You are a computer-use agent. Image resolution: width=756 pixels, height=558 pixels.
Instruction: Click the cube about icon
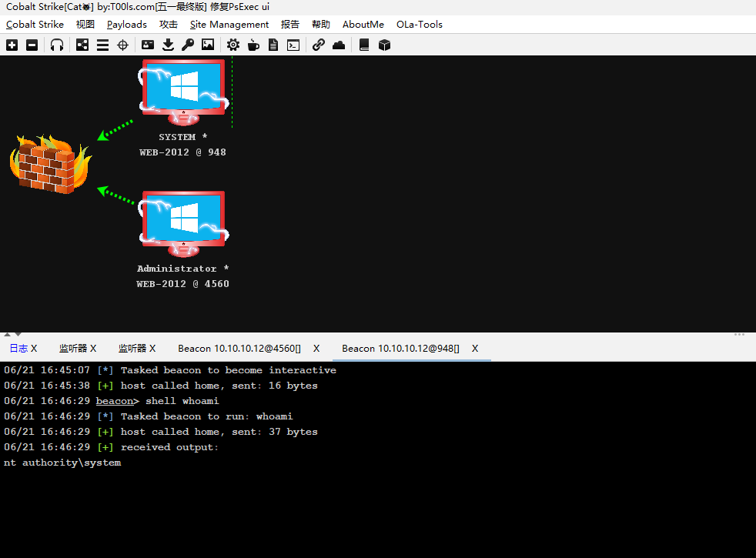[384, 45]
